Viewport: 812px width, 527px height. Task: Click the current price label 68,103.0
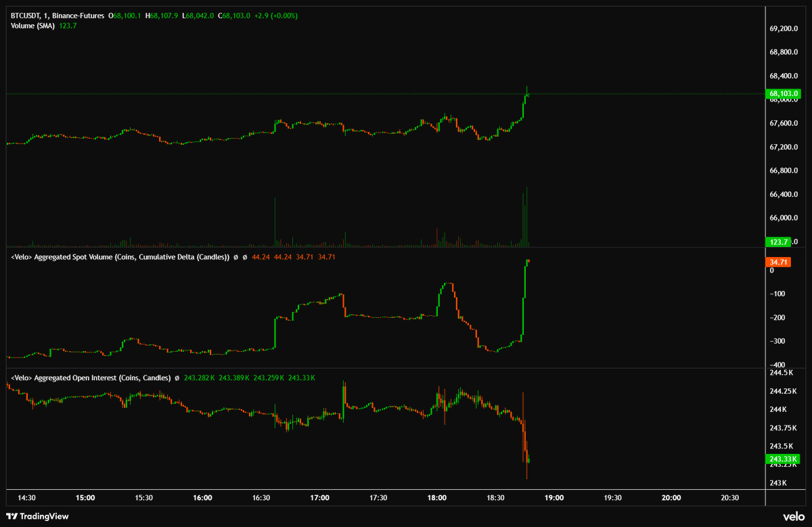click(784, 93)
